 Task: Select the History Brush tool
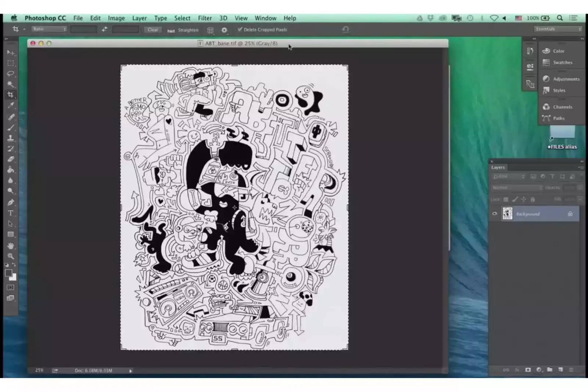coord(11,149)
